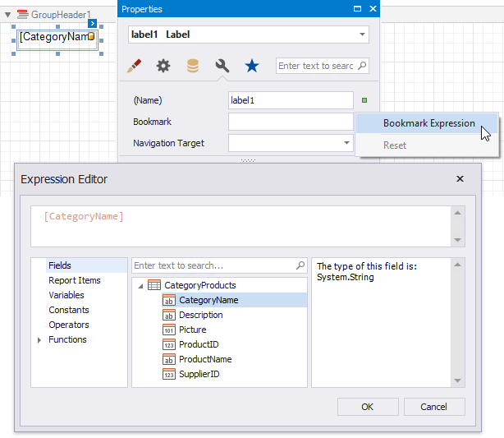The width and height of the screenshot is (504, 438).
Task: Click the green marker beside Name property
Action: 364,101
